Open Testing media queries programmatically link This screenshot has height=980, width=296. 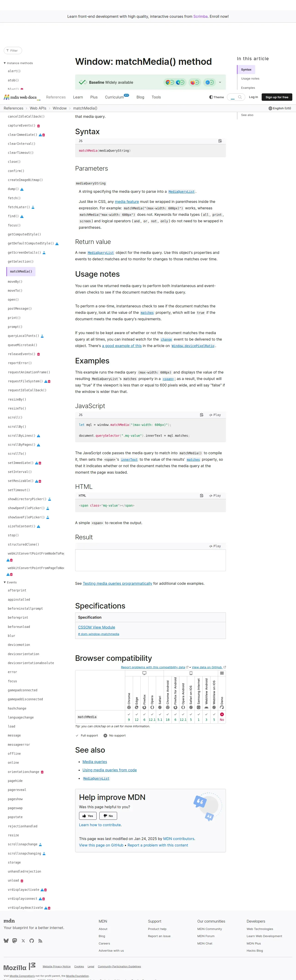click(117, 583)
